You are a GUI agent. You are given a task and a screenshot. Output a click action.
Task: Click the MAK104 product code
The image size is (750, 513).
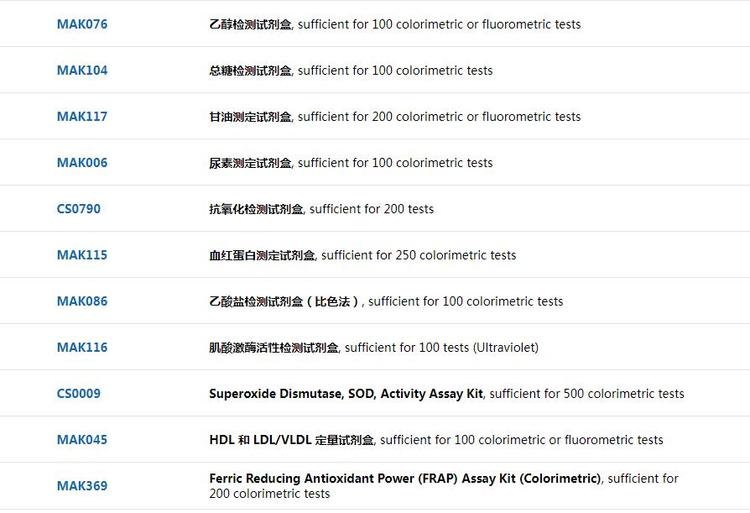[x=82, y=70]
